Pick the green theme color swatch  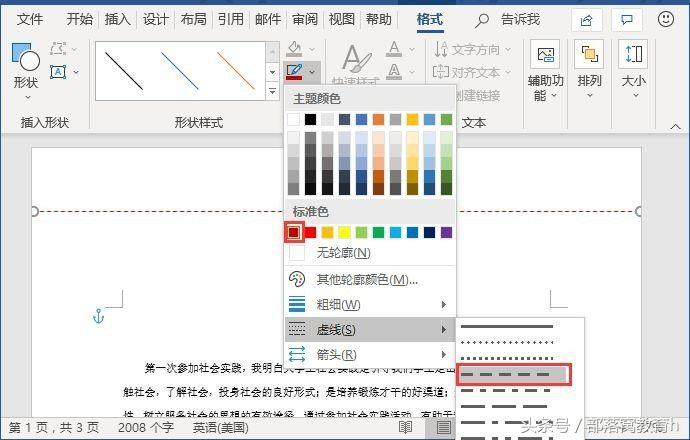446,119
